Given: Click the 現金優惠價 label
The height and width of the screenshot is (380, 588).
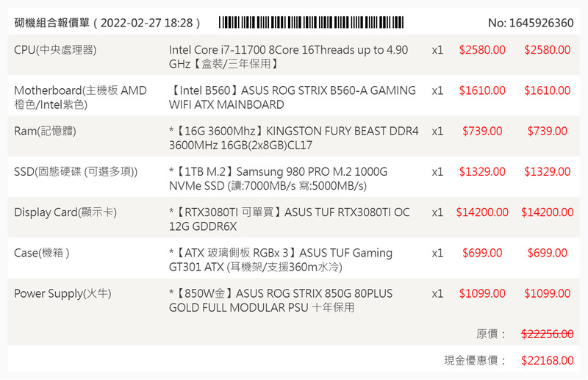Looking at the screenshot, I should tap(476, 360).
